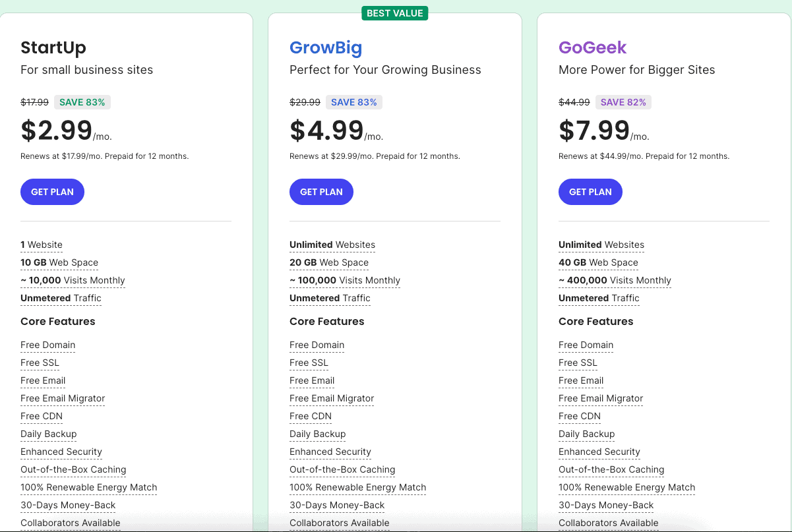This screenshot has width=792, height=532.
Task: Click '100% Renewable Energy Match' under StartUp
Action: coord(88,487)
